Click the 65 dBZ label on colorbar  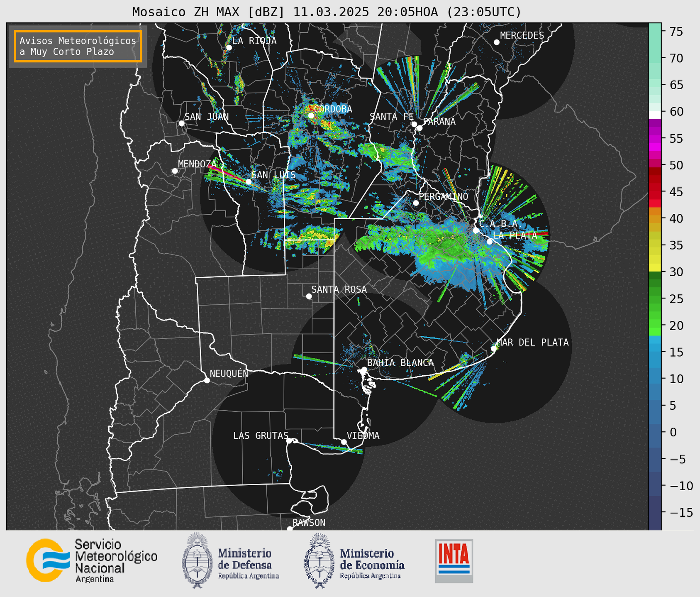[x=676, y=85]
